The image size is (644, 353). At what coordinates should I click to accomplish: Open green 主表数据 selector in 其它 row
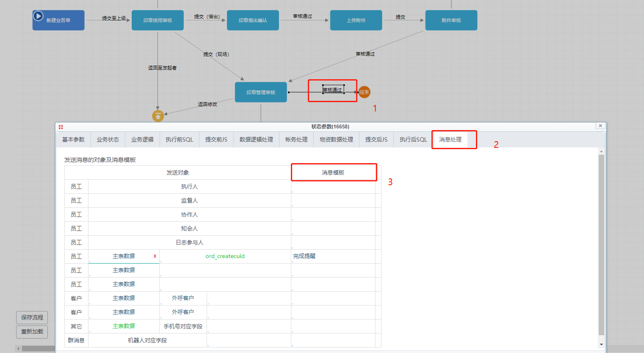tap(124, 326)
